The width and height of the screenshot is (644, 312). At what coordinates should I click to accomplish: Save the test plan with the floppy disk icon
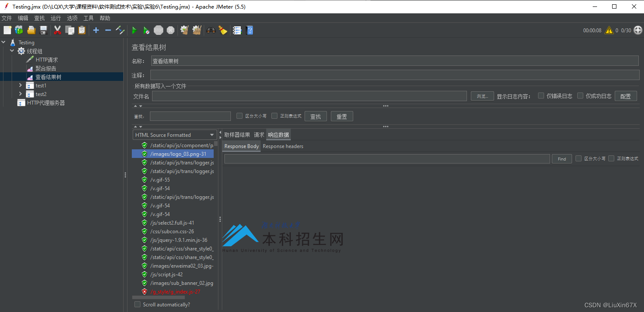(44, 30)
